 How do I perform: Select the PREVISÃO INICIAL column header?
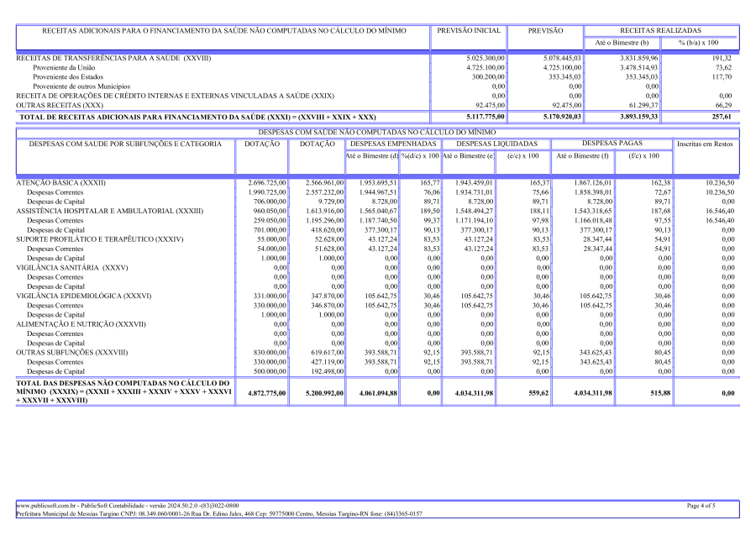tap(469, 30)
